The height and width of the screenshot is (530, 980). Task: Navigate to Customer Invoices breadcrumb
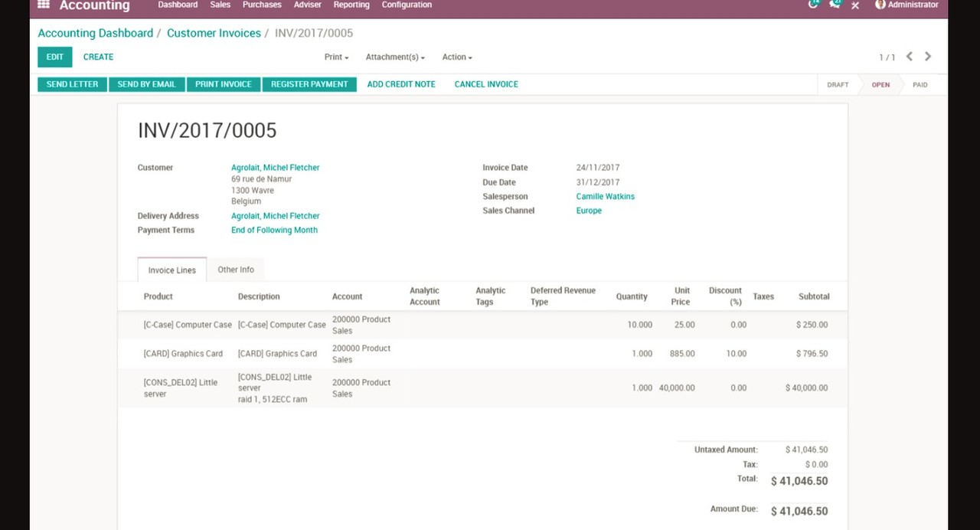coord(214,33)
